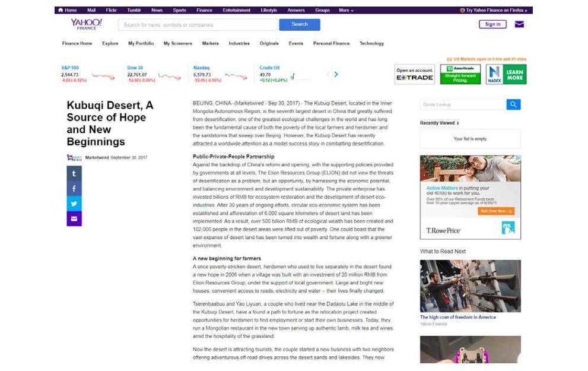588x371 pixels.
Task: Open the Nasdaq ticker link
Action: 201,68
